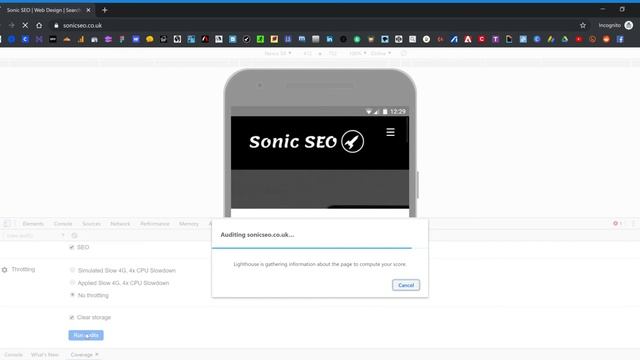Switch to the Sources DevTools tab
The height and width of the screenshot is (360, 640).
pos(91,224)
